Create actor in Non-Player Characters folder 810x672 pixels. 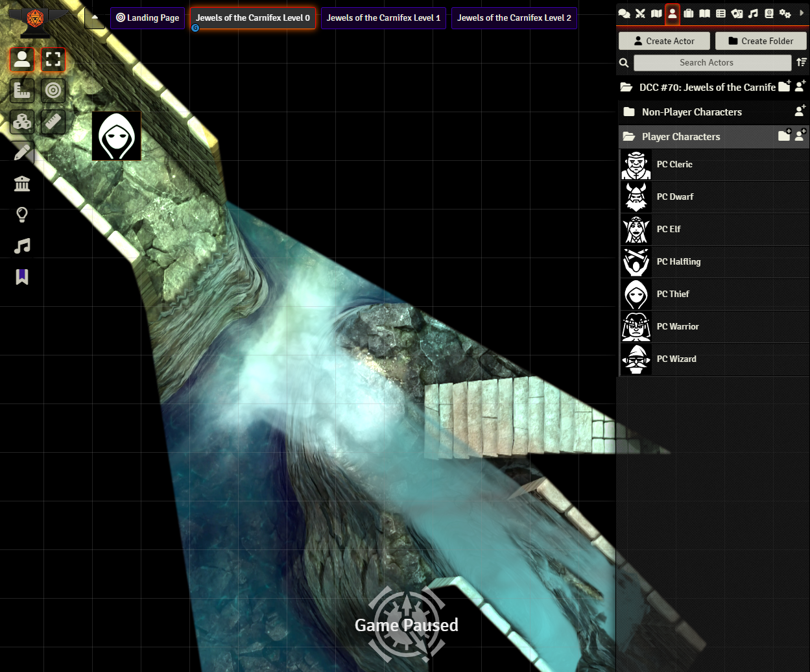(x=800, y=111)
